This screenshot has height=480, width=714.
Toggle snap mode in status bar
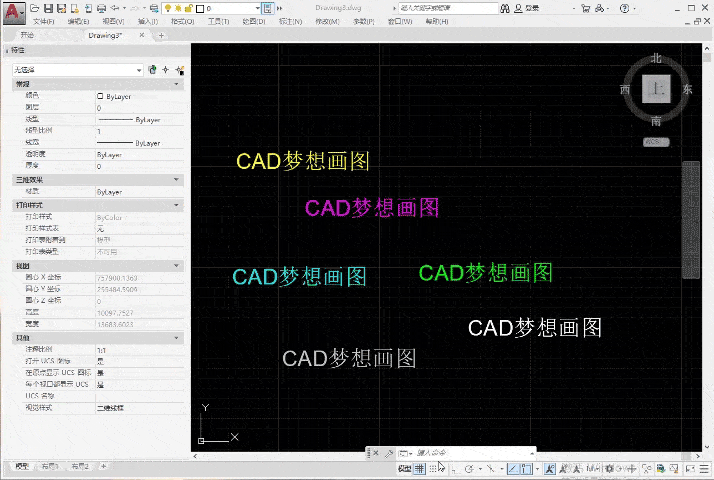[432, 468]
